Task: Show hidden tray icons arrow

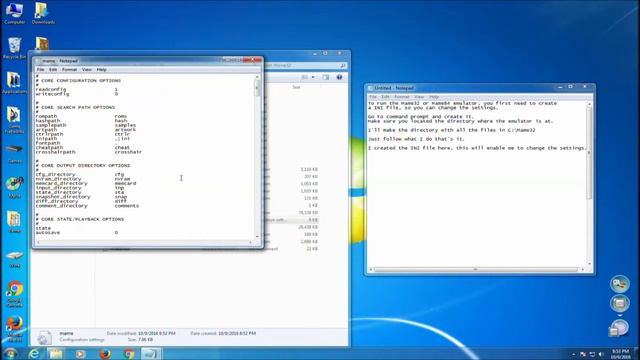Action: pos(573,354)
